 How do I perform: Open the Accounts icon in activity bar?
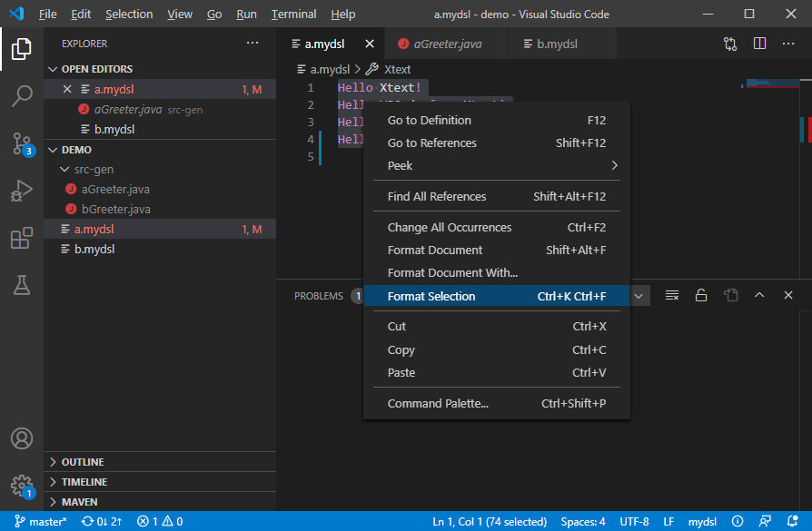tap(21, 438)
